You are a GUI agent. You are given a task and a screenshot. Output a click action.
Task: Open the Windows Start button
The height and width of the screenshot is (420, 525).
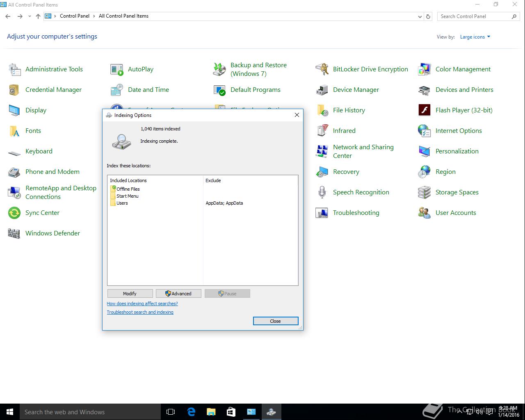tap(10, 412)
